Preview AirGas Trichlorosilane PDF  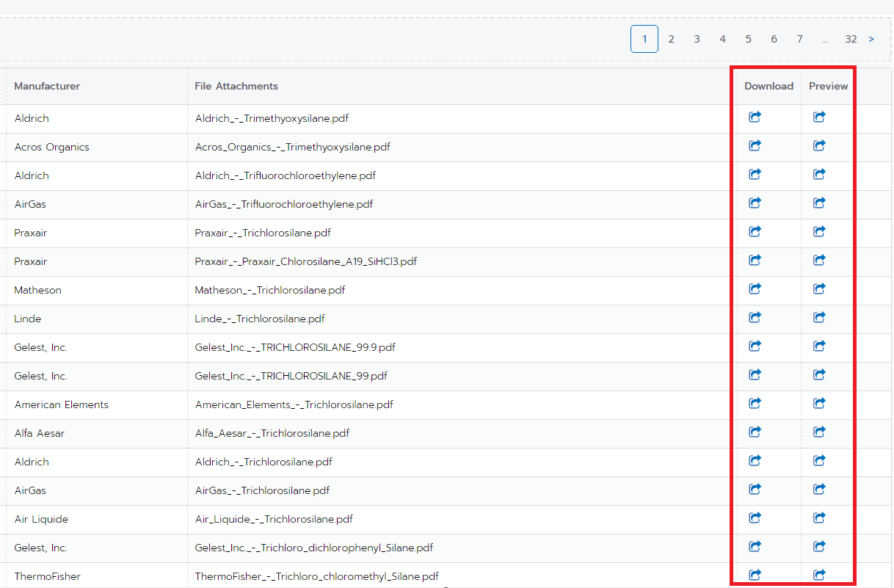(819, 489)
